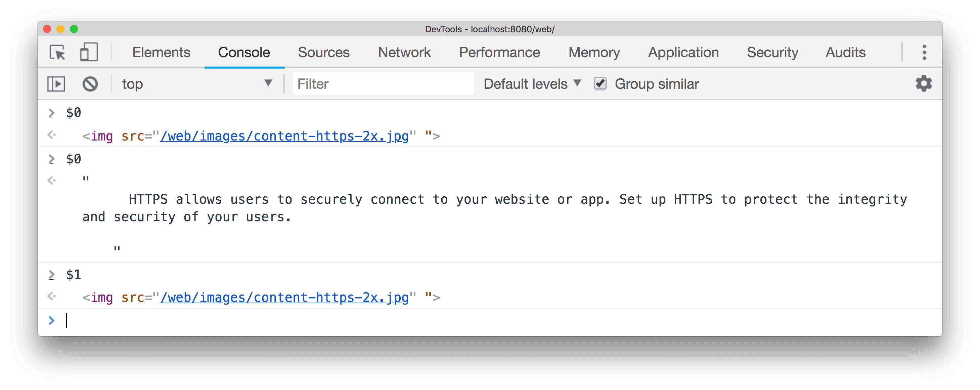
Task: Expand the top frame dropdown
Action: pyautogui.click(x=269, y=84)
